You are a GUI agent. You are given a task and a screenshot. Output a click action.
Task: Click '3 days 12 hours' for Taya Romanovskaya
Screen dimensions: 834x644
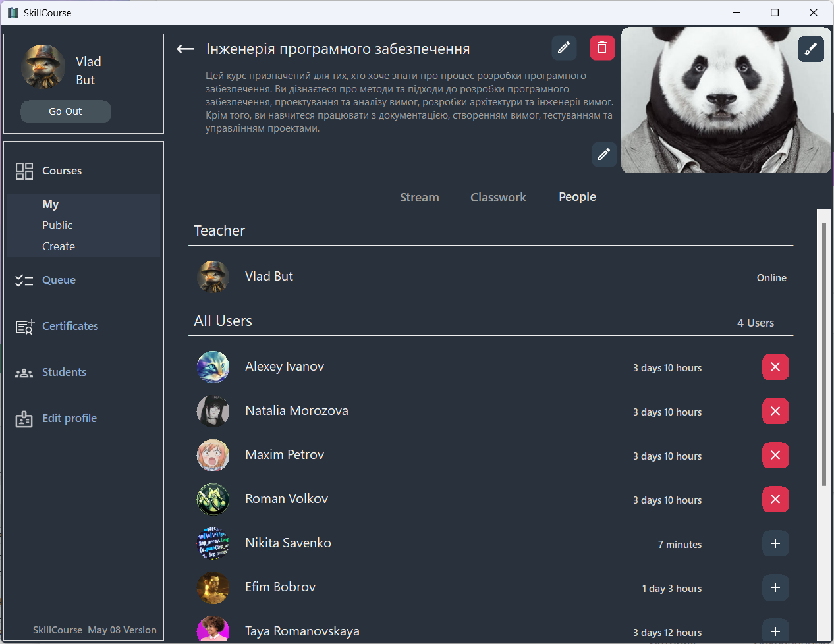coord(667,633)
